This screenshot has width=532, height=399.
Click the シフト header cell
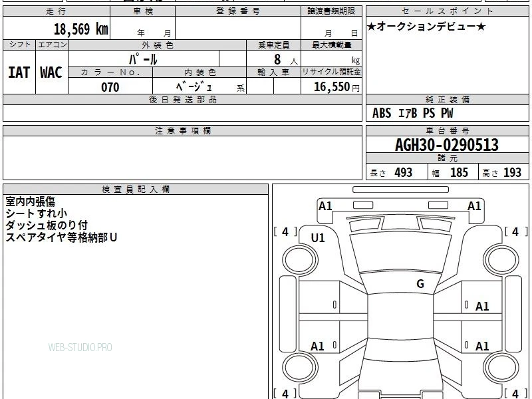point(19,45)
